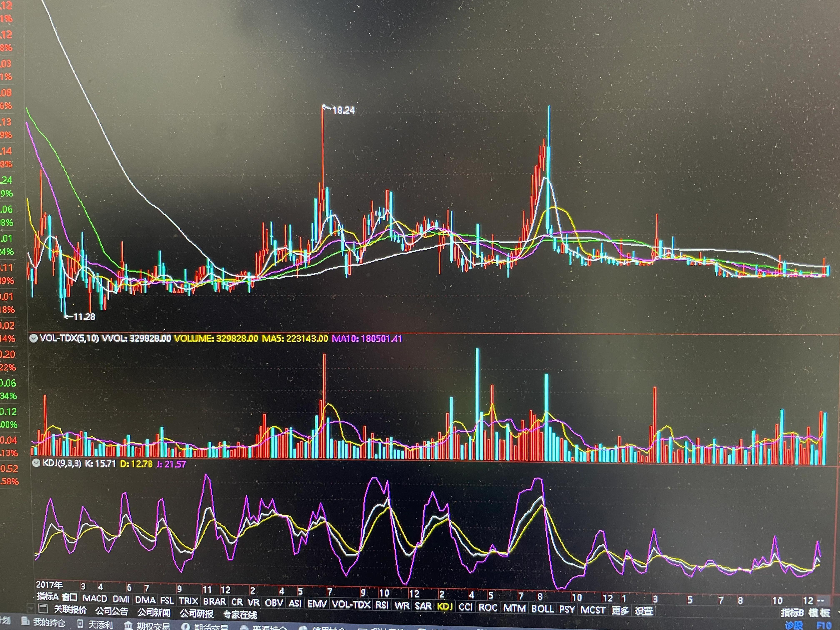Show the BOLL indicator

tap(543, 609)
